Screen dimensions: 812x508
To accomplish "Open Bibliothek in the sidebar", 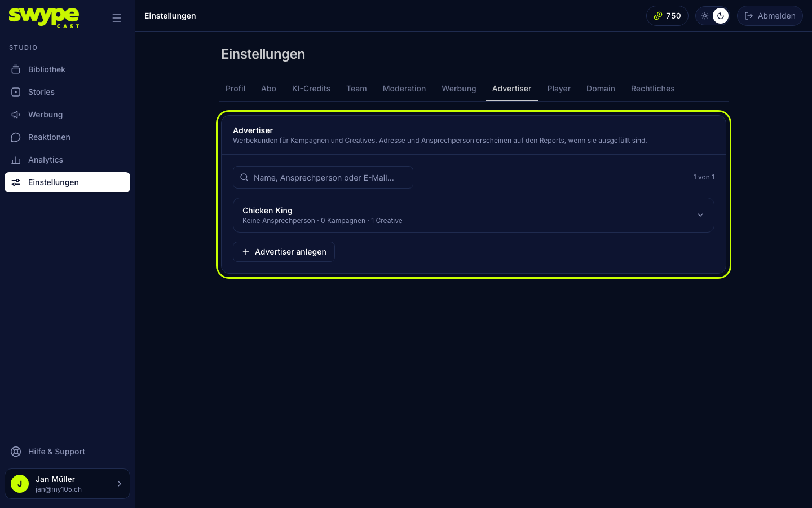I will pos(67,69).
